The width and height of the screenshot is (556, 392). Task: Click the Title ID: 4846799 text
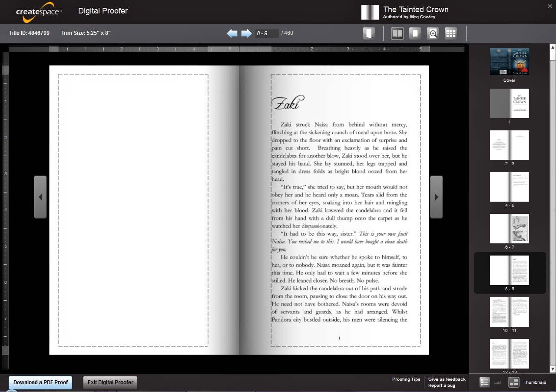click(29, 33)
